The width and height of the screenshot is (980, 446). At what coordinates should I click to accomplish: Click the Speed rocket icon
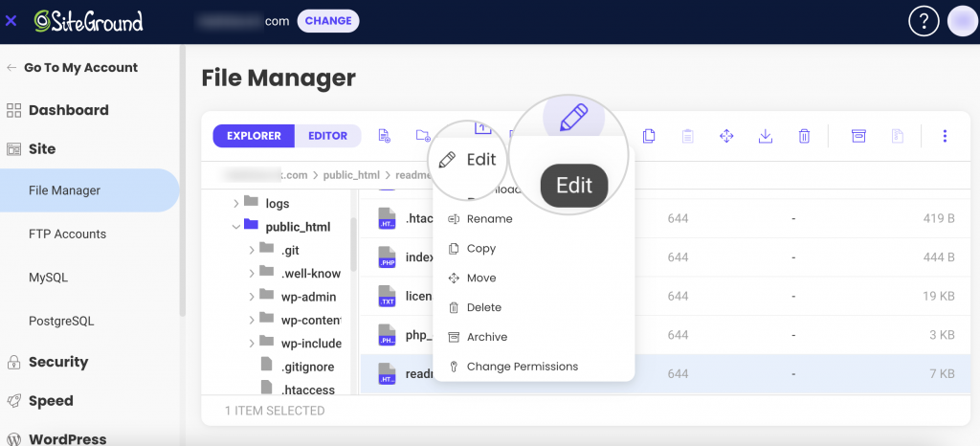pyautogui.click(x=13, y=401)
